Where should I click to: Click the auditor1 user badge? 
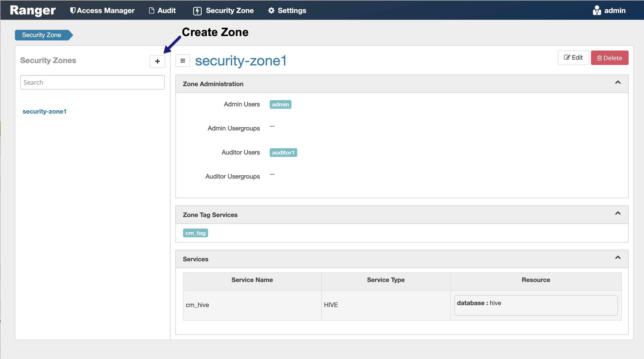[283, 152]
